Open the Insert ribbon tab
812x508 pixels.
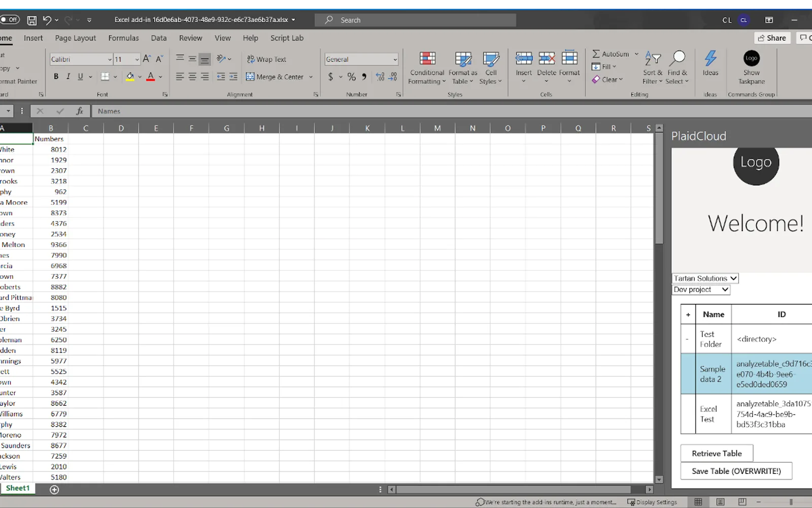pos(33,38)
